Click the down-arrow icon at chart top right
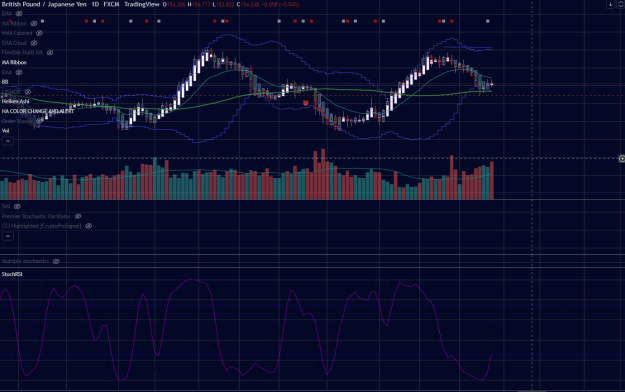625x392 pixels. [x=610, y=4]
